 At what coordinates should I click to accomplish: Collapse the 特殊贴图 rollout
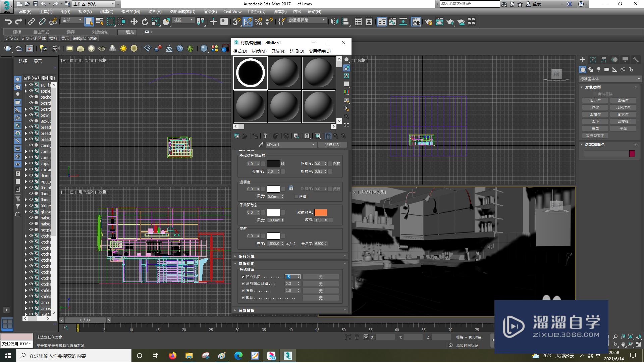(246, 264)
